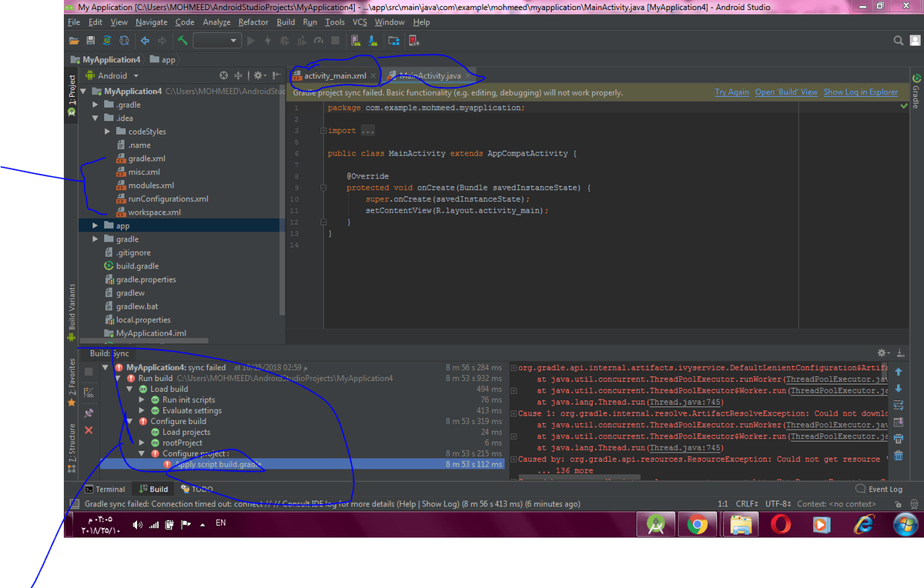Click the Make Project hammer icon

click(182, 40)
